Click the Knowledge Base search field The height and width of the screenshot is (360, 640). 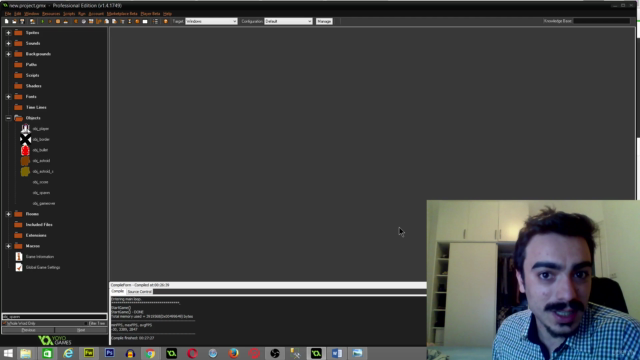[602, 21]
